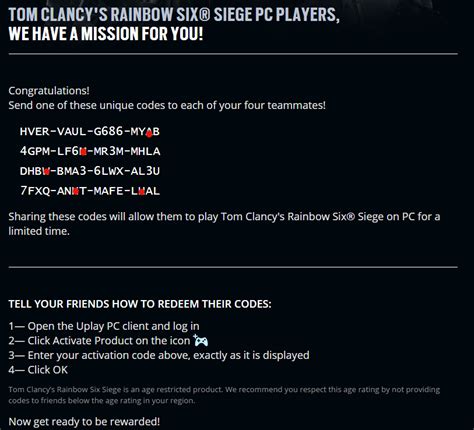Click the red mark in the 7FXQ code's final segment
This screenshot has width=474, height=430.
(141, 191)
